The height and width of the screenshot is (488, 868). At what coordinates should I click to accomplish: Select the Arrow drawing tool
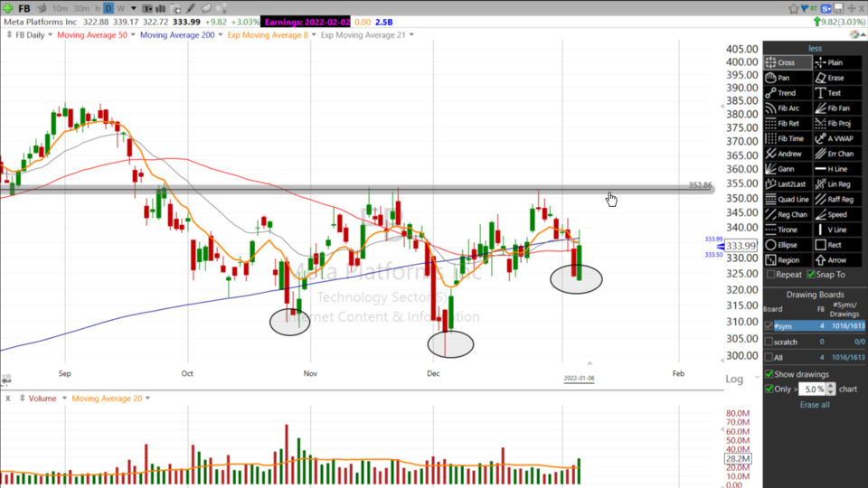click(838, 260)
